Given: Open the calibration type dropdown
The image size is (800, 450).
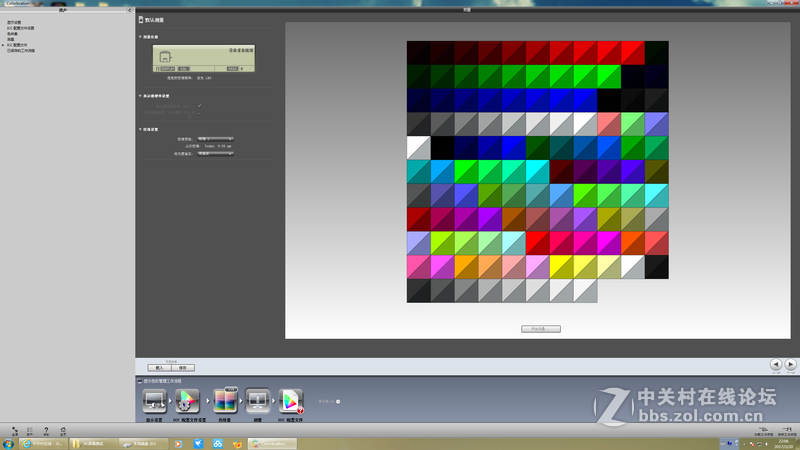Looking at the screenshot, I should pos(215,138).
